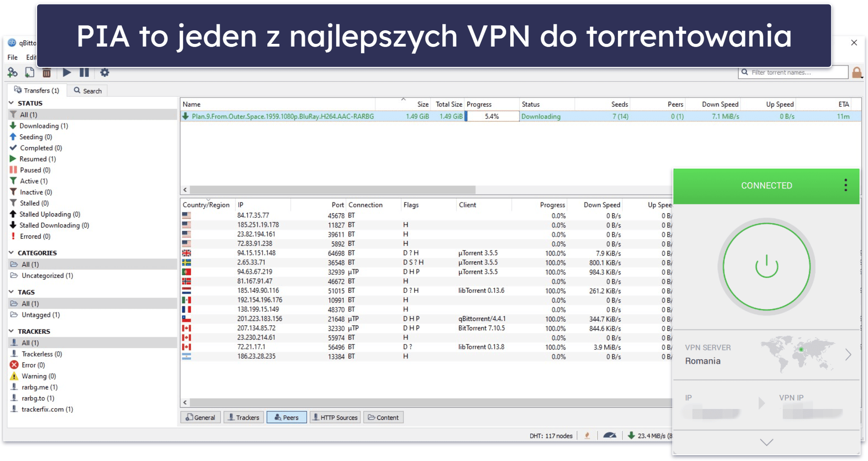Open the HTTP Sources tab
This screenshot has width=868, height=461.
pos(335,418)
